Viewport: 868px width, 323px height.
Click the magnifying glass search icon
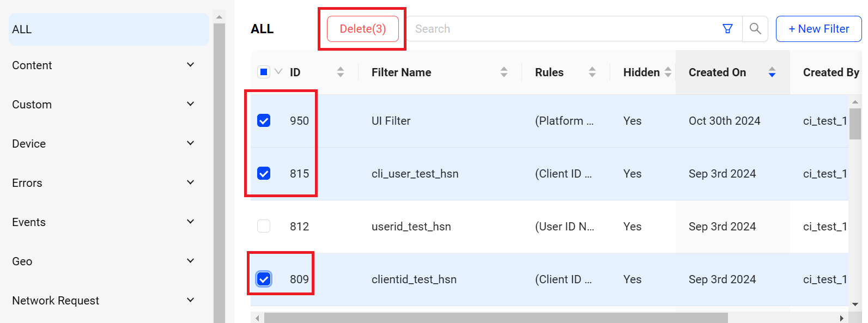point(755,29)
